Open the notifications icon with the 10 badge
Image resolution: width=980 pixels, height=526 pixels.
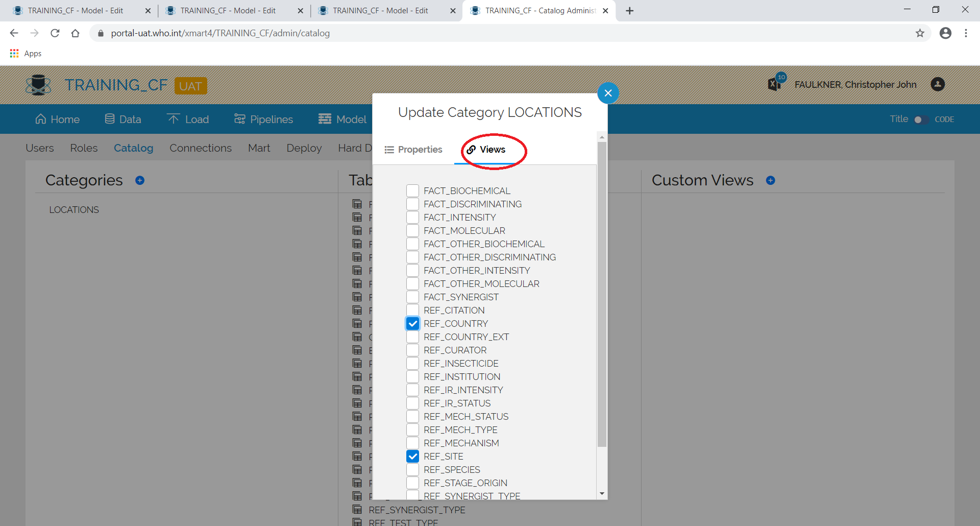click(x=776, y=83)
